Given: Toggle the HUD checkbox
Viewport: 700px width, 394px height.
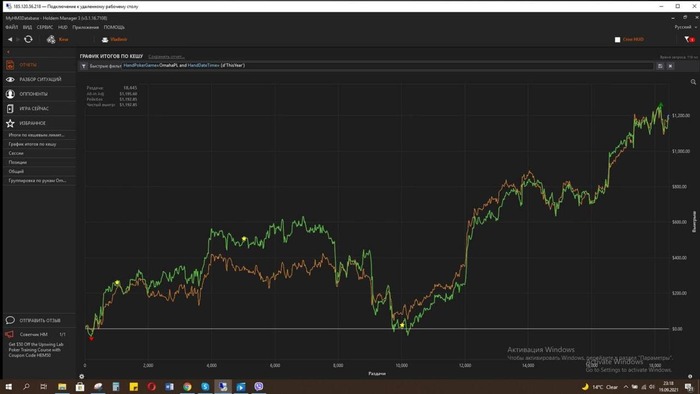Looking at the screenshot, I should 617,40.
